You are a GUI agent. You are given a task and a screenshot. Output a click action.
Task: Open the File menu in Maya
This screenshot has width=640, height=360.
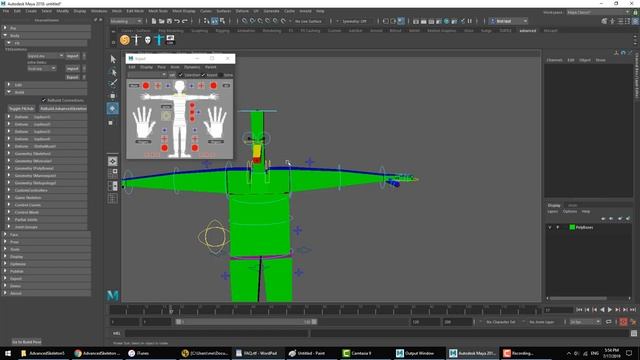click(6, 11)
